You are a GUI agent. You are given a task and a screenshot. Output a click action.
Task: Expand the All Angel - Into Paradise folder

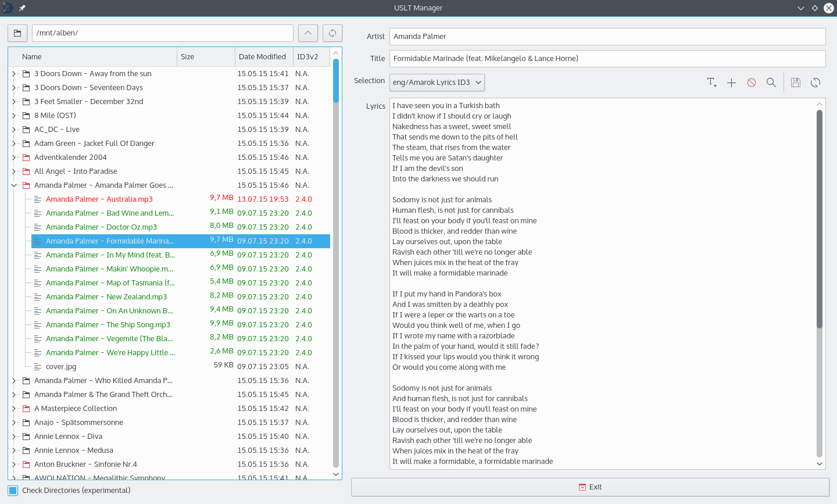[14, 171]
